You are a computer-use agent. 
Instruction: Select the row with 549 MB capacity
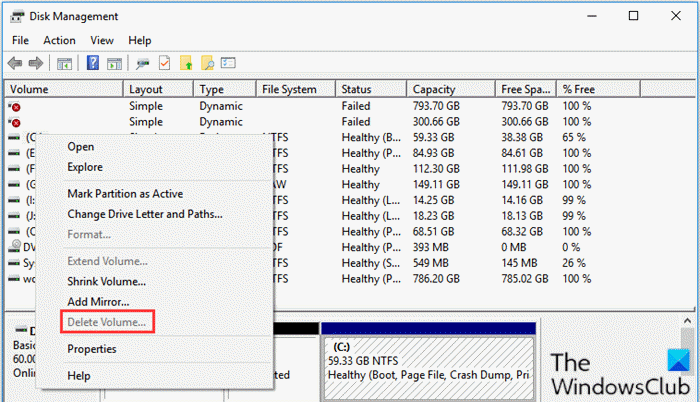[x=350, y=263]
